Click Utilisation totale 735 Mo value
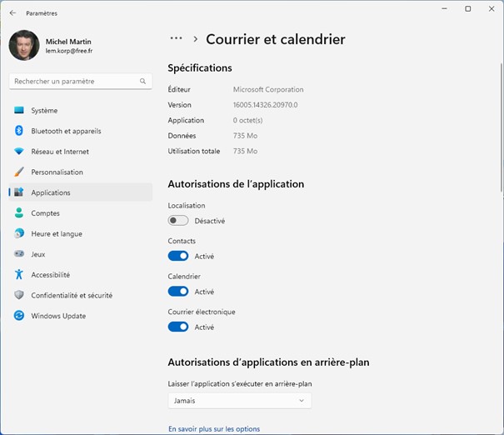Viewport: 504px width, 435px height. click(x=245, y=151)
